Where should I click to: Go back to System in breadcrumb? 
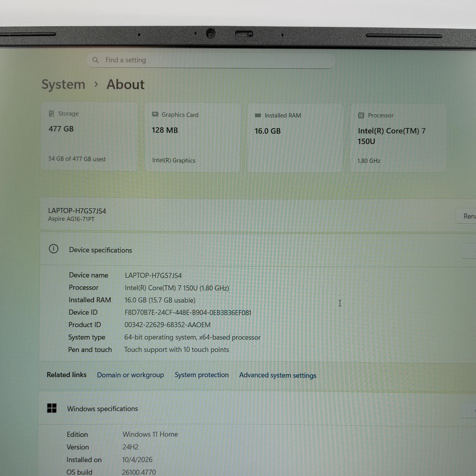pyautogui.click(x=63, y=84)
